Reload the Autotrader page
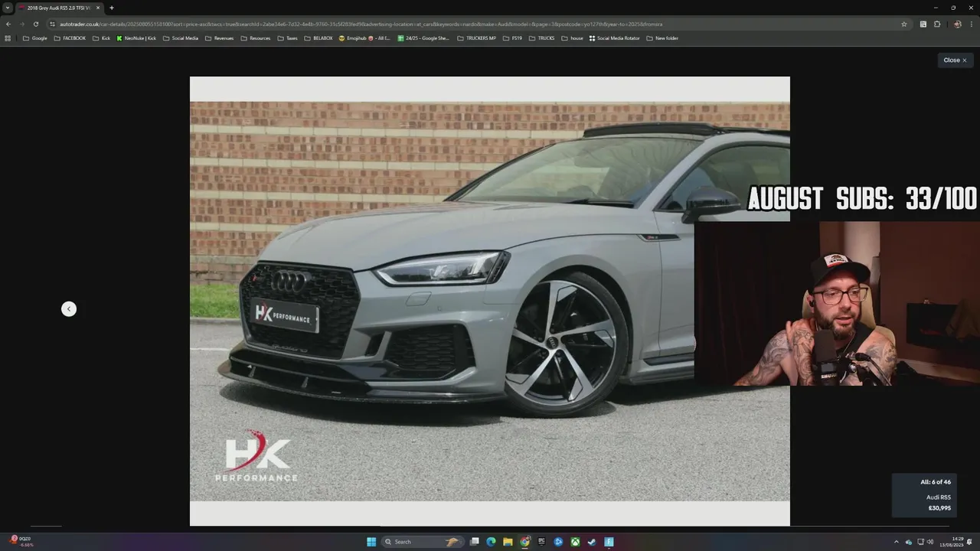Viewport: 980px width, 551px height. pyautogui.click(x=35, y=24)
